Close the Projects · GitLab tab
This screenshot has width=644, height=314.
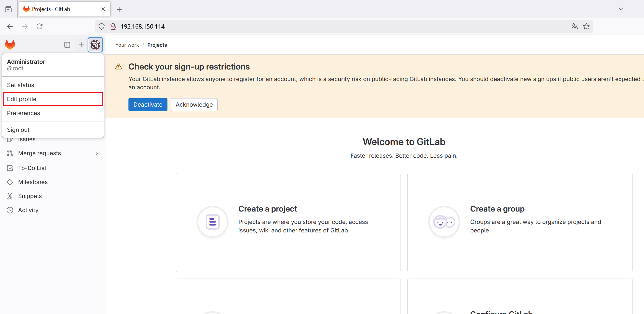point(103,9)
